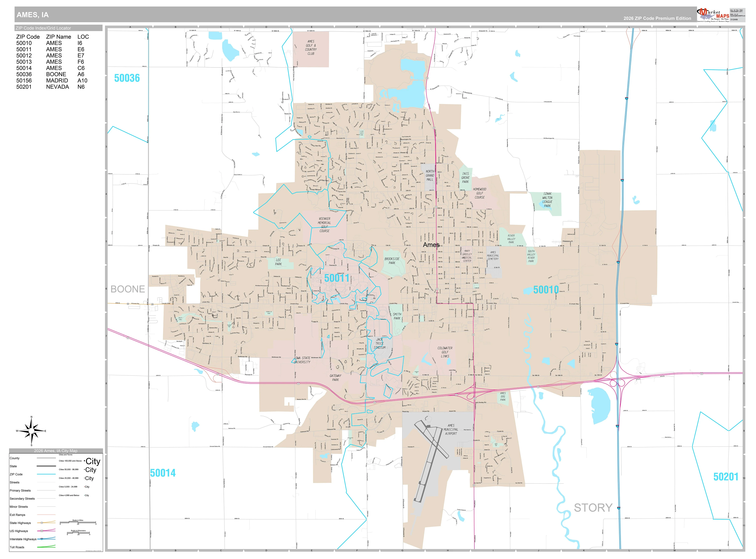
Task: Click the large 50201 ZIP label on map
Action: [x=726, y=477]
